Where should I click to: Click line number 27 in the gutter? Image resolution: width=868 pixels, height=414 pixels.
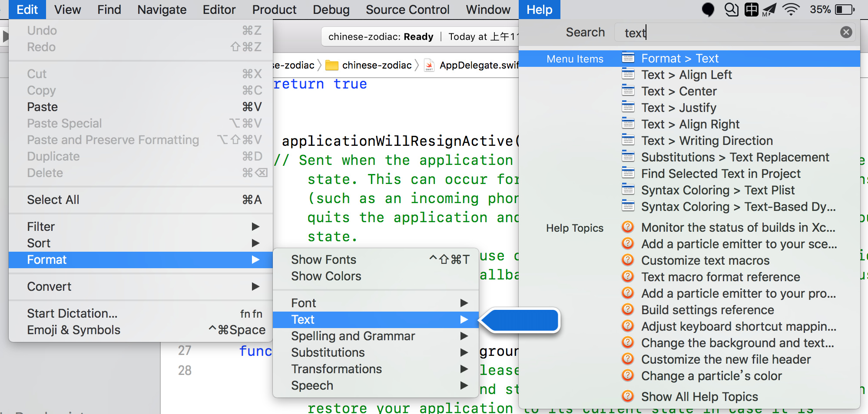click(x=185, y=350)
